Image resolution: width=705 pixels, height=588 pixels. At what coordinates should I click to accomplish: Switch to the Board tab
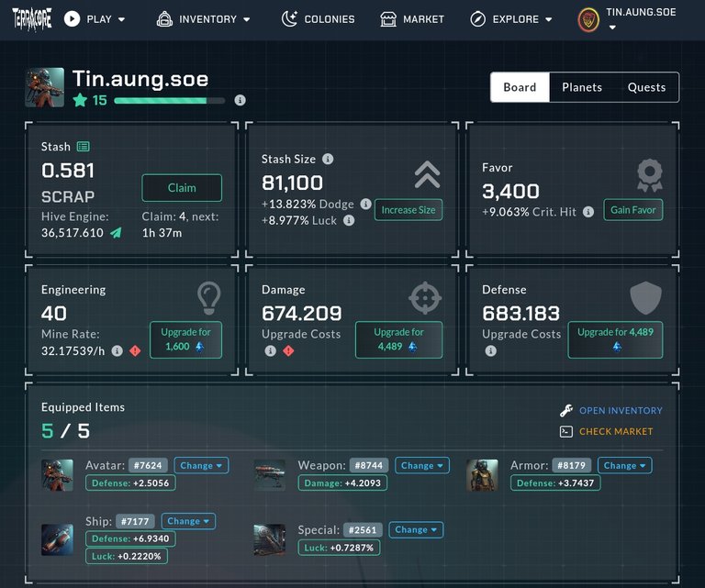click(520, 87)
